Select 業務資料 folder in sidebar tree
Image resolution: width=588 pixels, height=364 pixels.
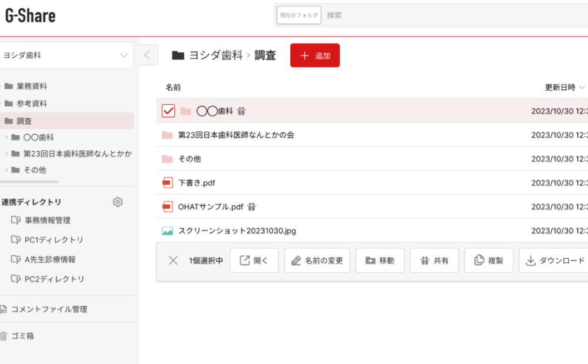pos(32,86)
